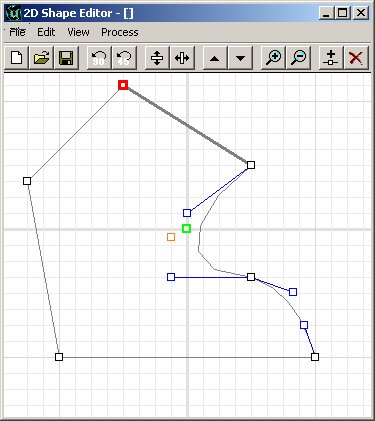Create a new shape with New icon
Viewport: 375px width, 421px height.
tap(17, 58)
